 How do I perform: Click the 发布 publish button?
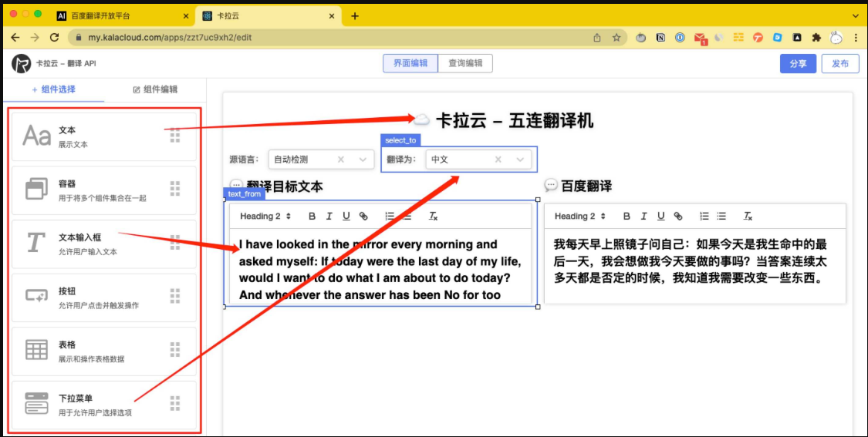[839, 64]
